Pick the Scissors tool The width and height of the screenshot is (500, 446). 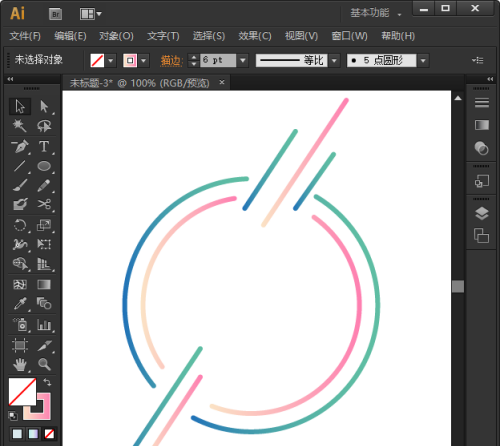click(x=44, y=204)
